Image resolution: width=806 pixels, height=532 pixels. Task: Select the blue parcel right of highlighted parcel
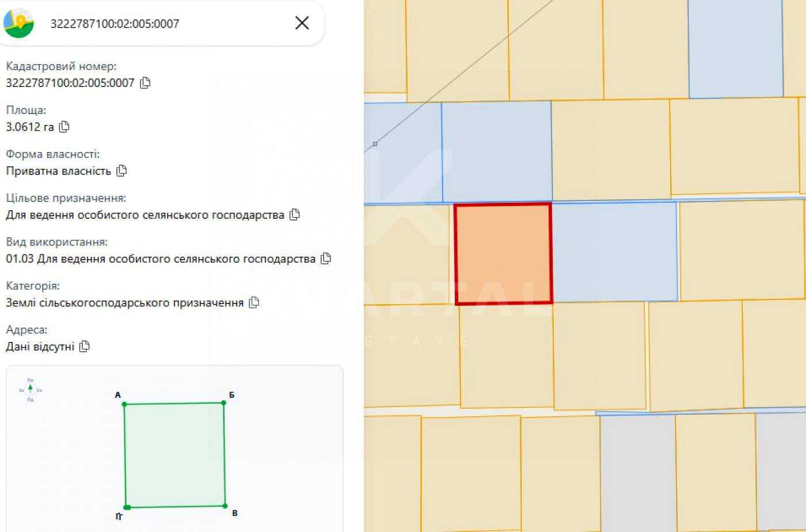click(614, 252)
